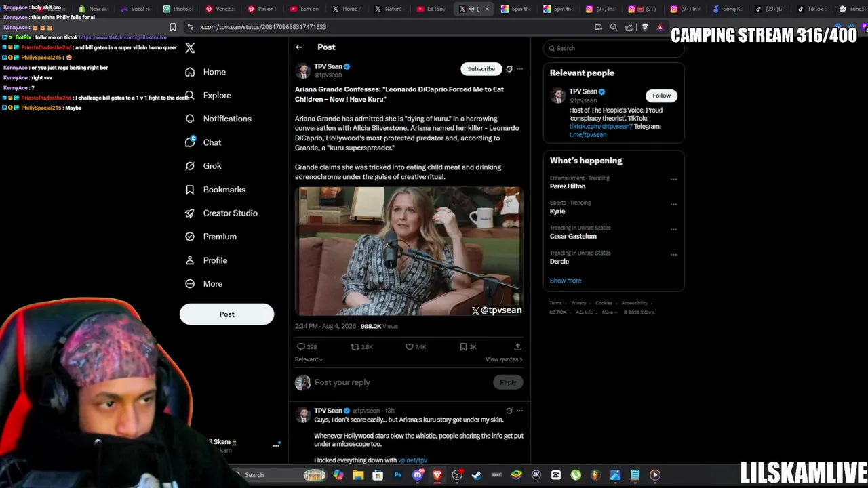Click the zoom magnifier icon in address bar
The image size is (868, 488).
[x=614, y=27]
